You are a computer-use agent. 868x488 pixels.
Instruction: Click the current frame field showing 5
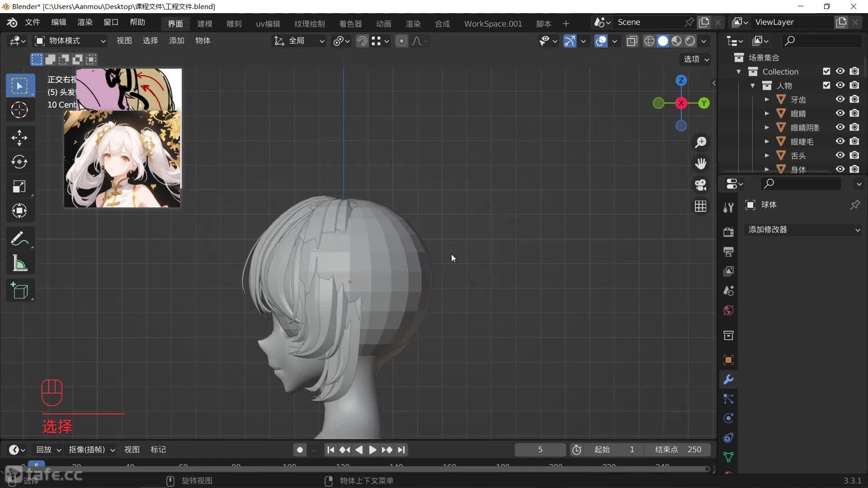(540, 450)
